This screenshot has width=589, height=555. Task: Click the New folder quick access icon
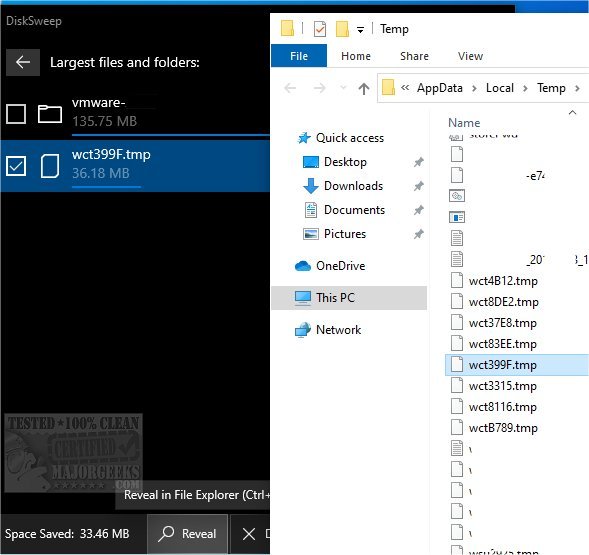pyautogui.click(x=342, y=29)
